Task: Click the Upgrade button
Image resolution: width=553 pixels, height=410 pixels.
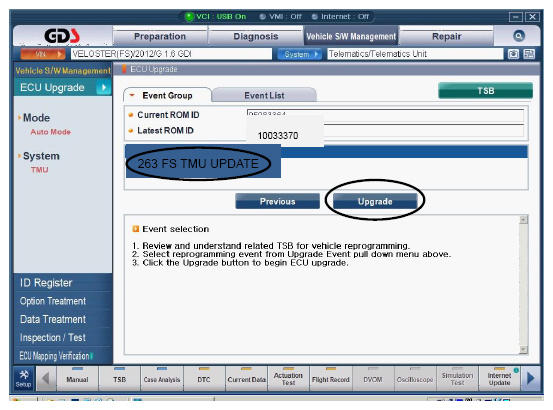Action: point(375,201)
